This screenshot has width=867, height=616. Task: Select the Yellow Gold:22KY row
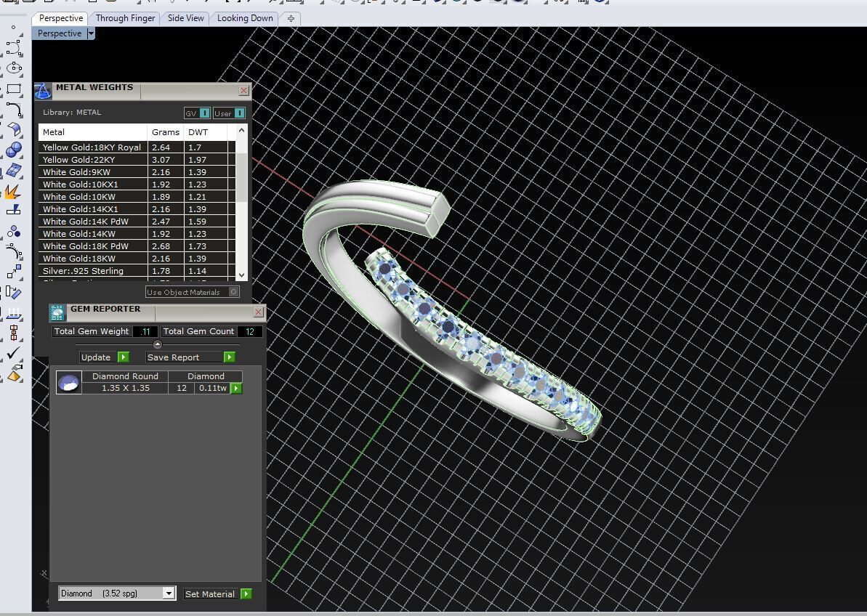coord(137,160)
